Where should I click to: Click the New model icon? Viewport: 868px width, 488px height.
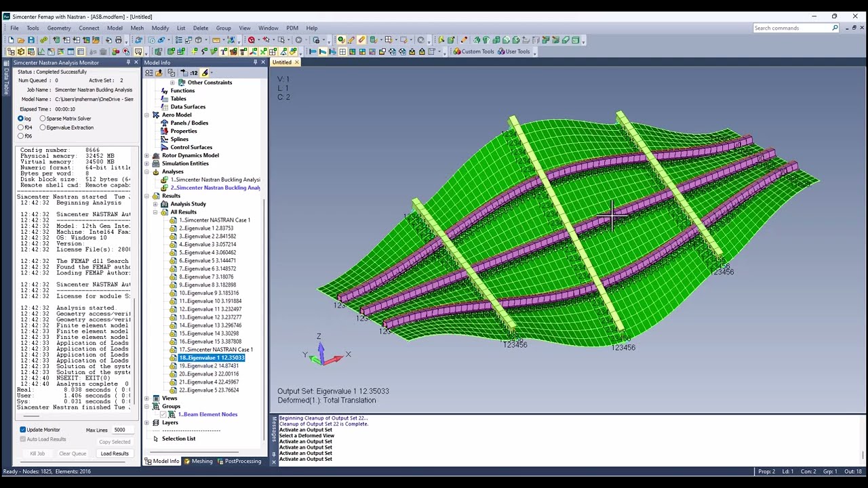(12, 40)
